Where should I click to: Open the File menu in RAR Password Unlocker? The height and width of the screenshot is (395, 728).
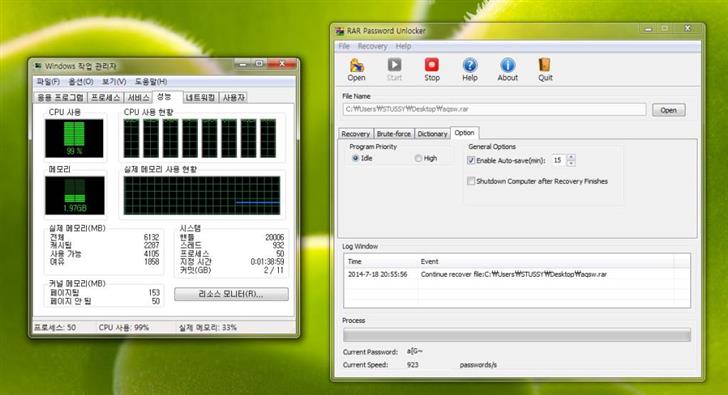pyautogui.click(x=344, y=46)
